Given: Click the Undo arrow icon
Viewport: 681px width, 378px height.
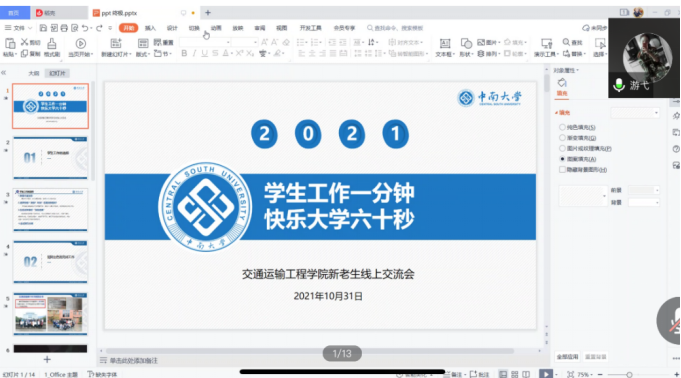Looking at the screenshot, I should 85,28.
